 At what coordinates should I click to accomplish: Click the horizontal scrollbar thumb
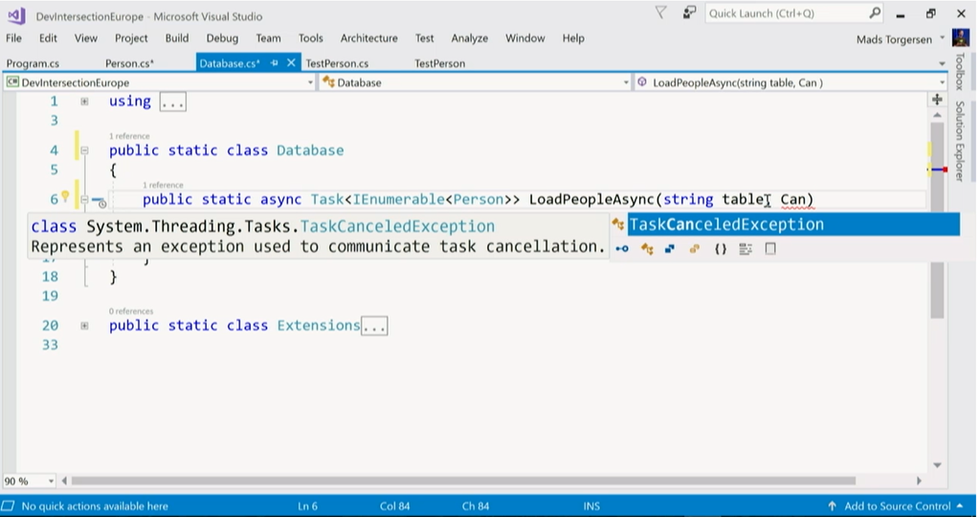click(463, 481)
